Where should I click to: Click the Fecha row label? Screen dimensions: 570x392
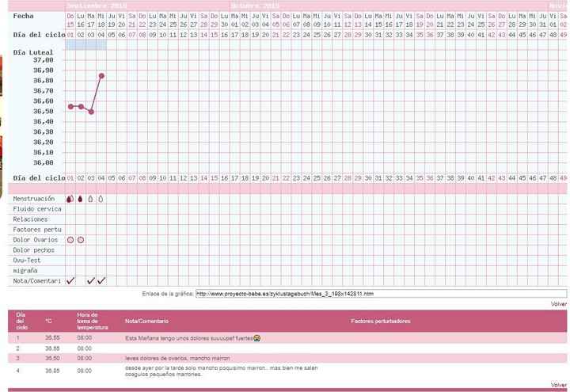23,16
